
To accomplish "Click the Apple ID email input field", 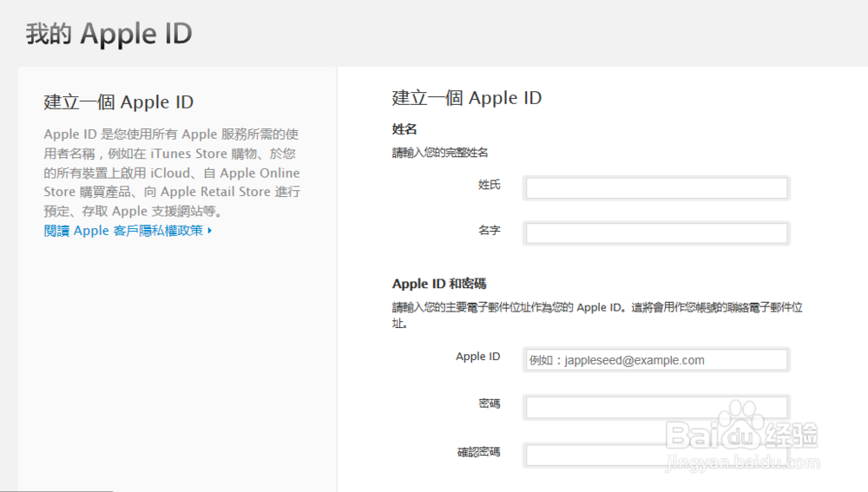I will pyautogui.click(x=656, y=360).
